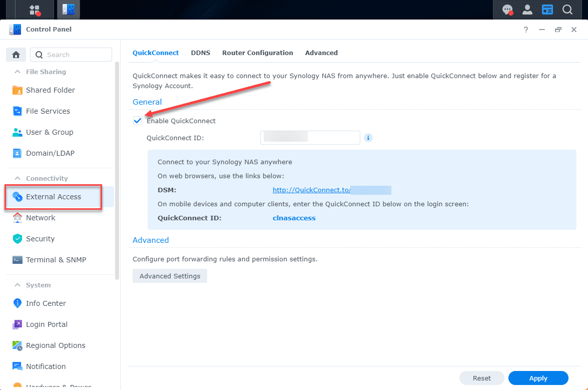
Task: Click the QuickConnect ID info icon
Action: click(x=368, y=138)
